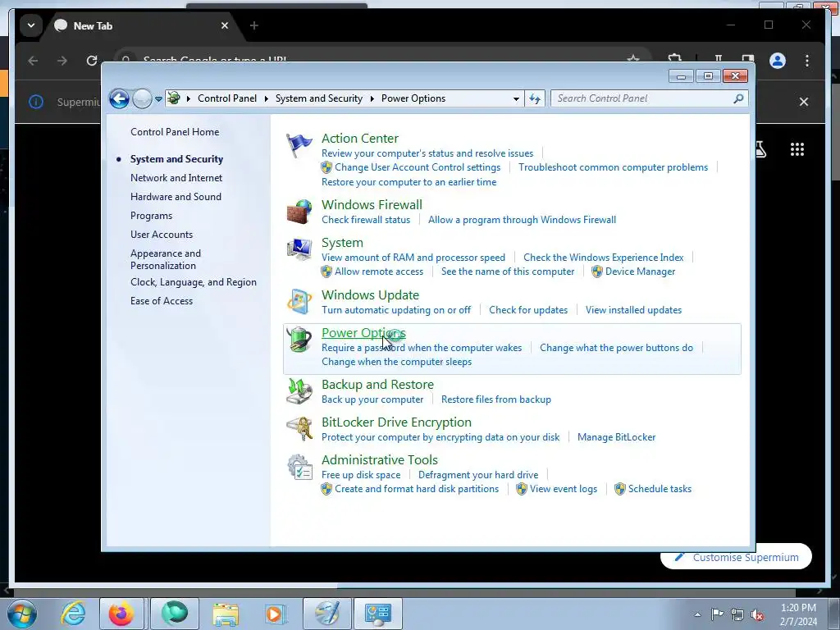Click the Action Center flag icon
840x630 pixels.
pyautogui.click(x=299, y=145)
